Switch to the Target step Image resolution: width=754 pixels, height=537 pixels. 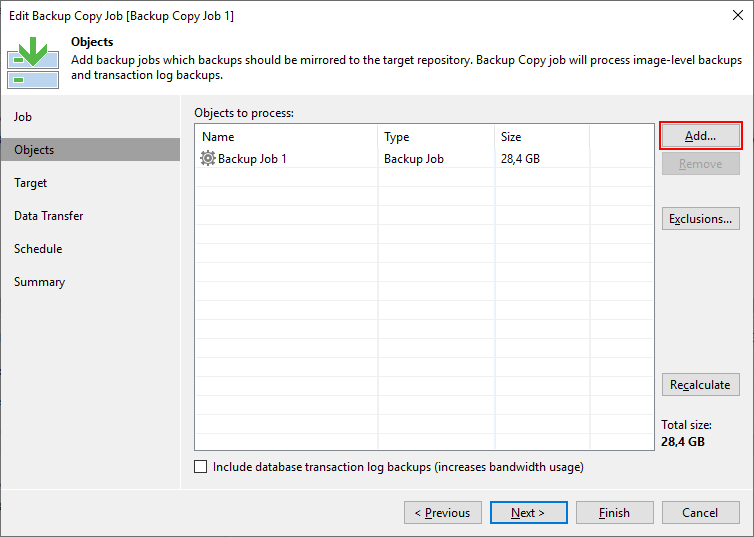pyautogui.click(x=31, y=183)
